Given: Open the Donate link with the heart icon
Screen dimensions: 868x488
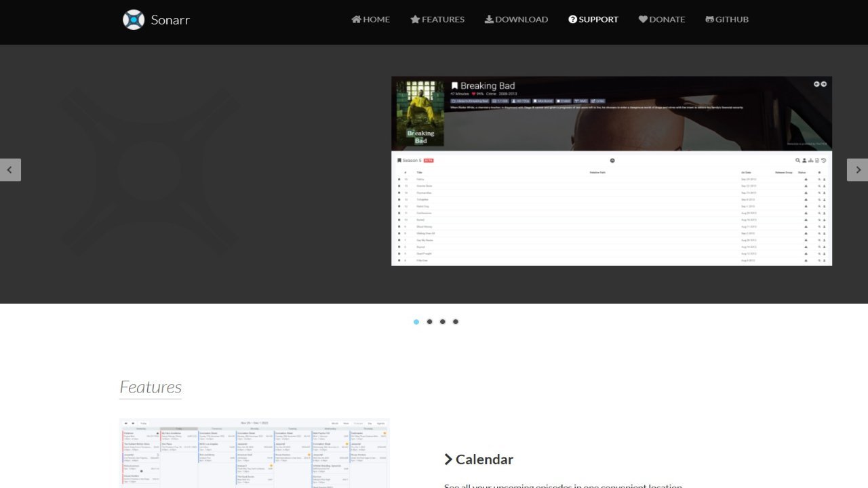Looking at the screenshot, I should click(662, 20).
